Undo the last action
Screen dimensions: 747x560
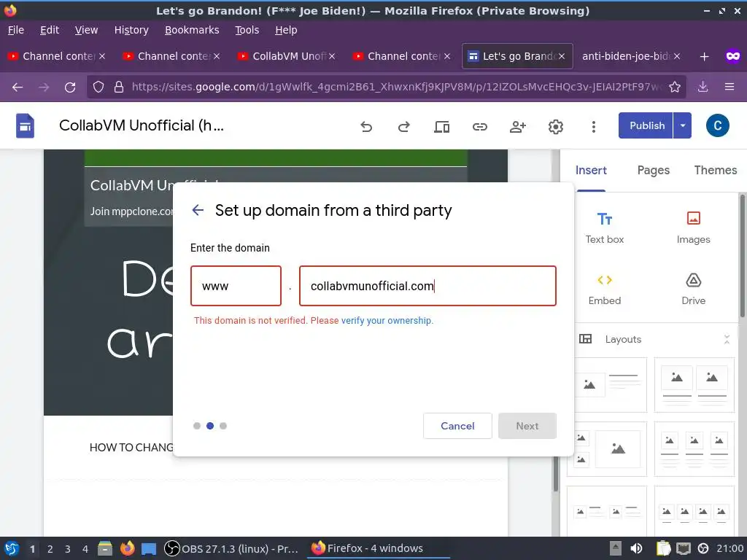point(366,127)
